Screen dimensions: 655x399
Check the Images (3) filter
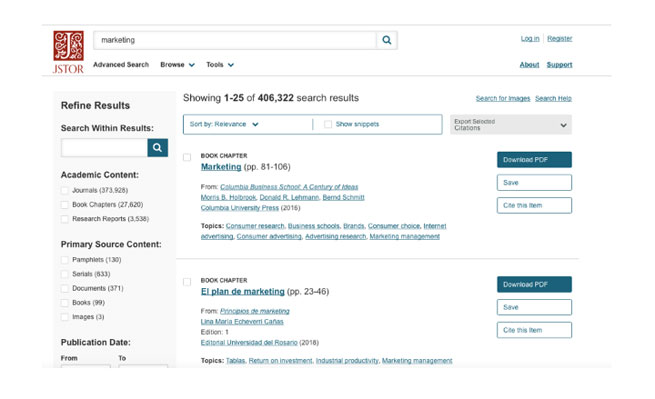(65, 317)
